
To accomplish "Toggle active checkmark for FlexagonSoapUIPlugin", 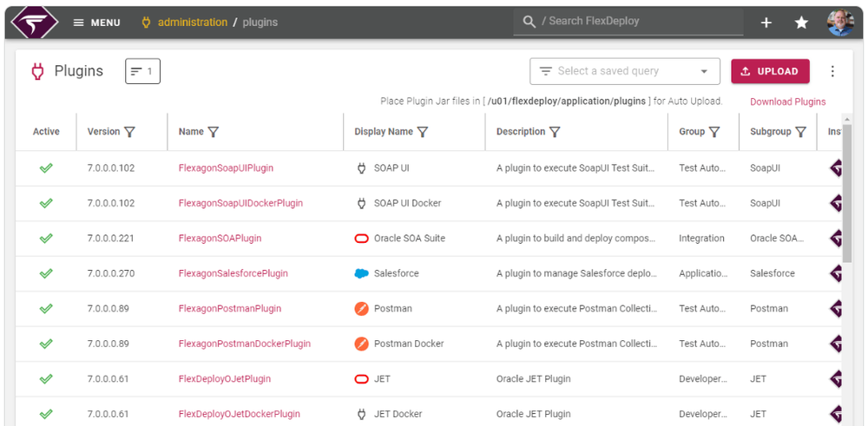I will pos(46,168).
